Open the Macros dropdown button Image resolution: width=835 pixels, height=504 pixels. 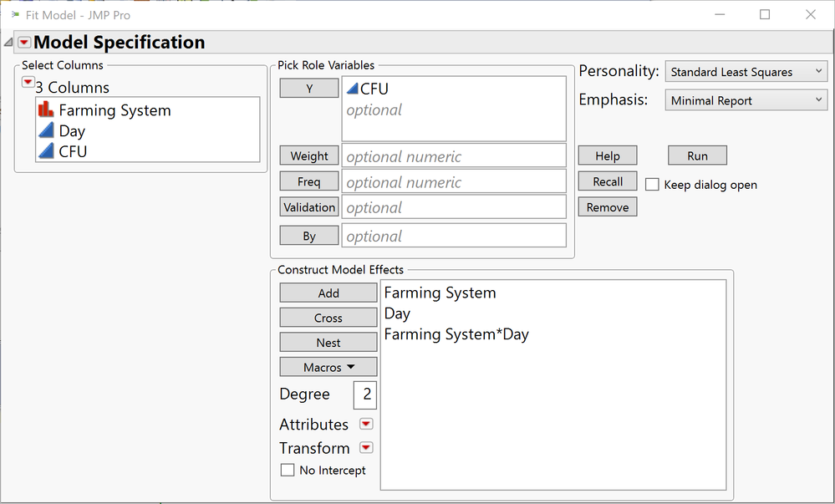coord(328,367)
